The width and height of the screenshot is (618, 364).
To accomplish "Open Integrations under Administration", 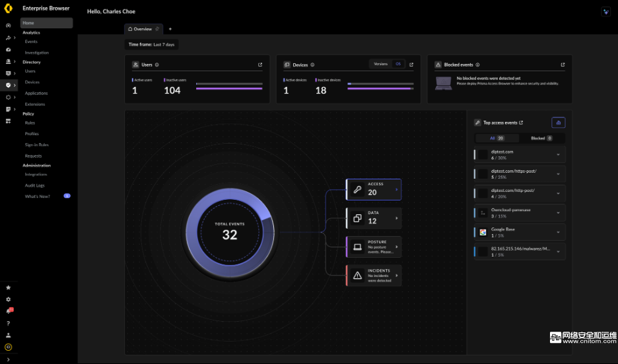I will (36, 174).
